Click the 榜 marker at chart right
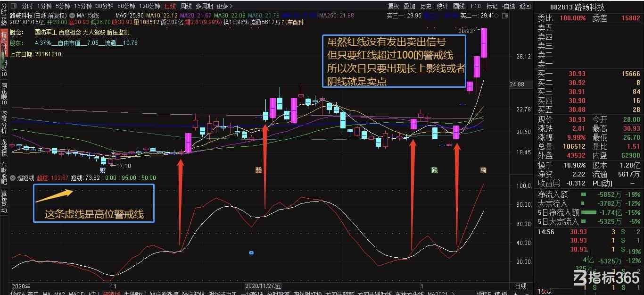 pos(483,169)
